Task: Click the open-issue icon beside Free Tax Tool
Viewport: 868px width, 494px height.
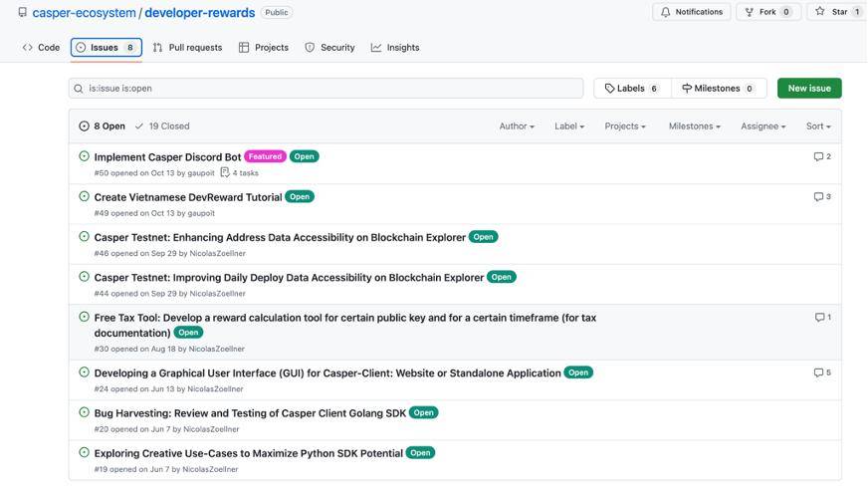Action: click(84, 317)
